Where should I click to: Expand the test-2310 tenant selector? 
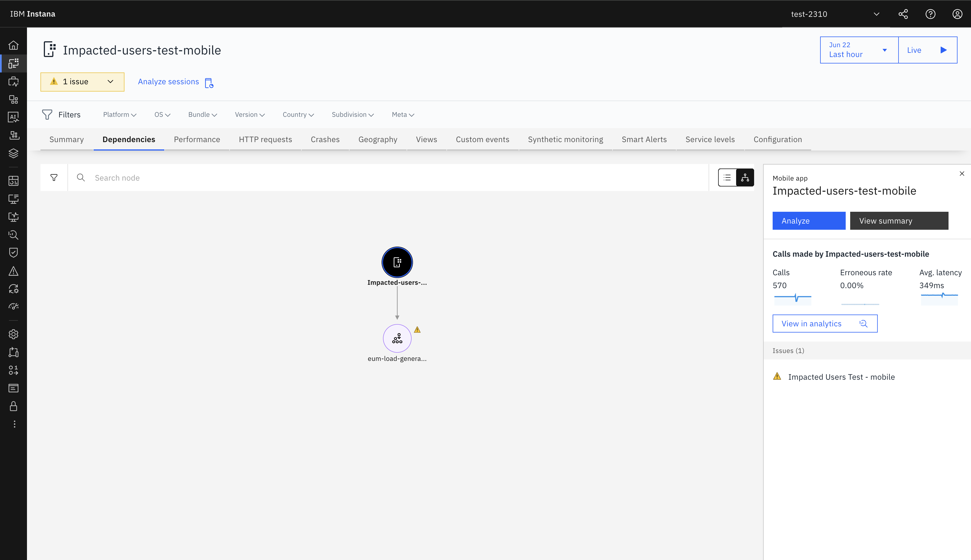pos(836,14)
